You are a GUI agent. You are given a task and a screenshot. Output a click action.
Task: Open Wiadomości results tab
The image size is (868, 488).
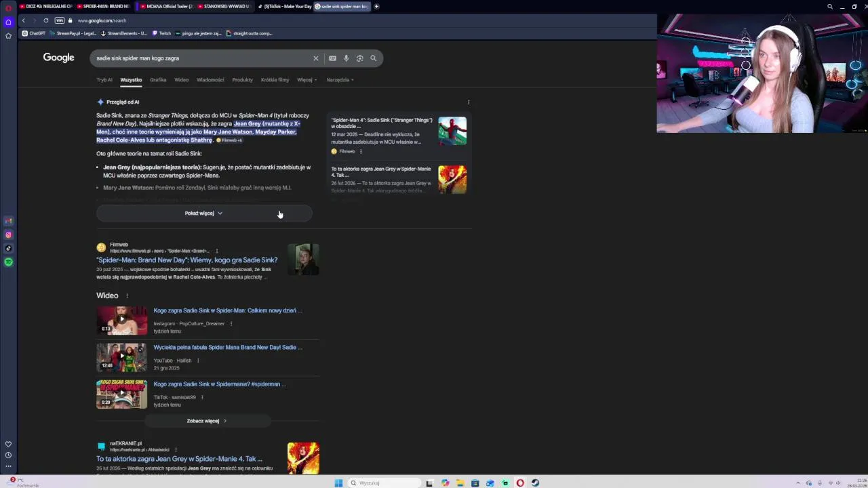(210, 80)
